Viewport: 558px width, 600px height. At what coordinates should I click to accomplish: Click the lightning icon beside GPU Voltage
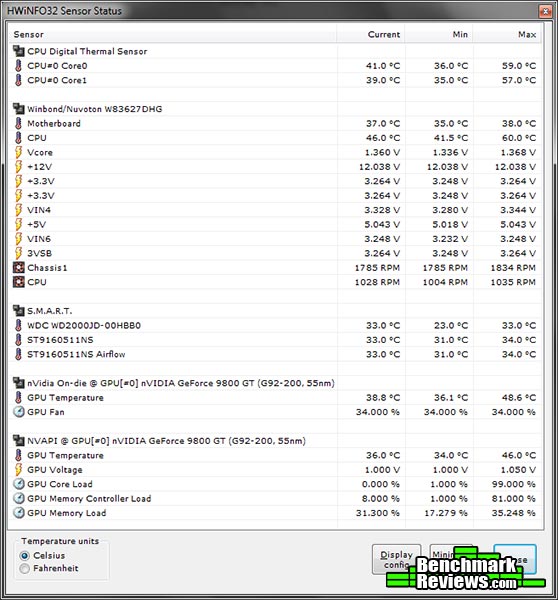click(x=18, y=470)
